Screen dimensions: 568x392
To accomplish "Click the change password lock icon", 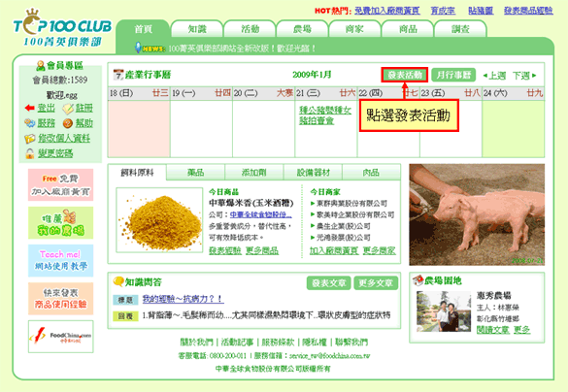I will [30, 153].
